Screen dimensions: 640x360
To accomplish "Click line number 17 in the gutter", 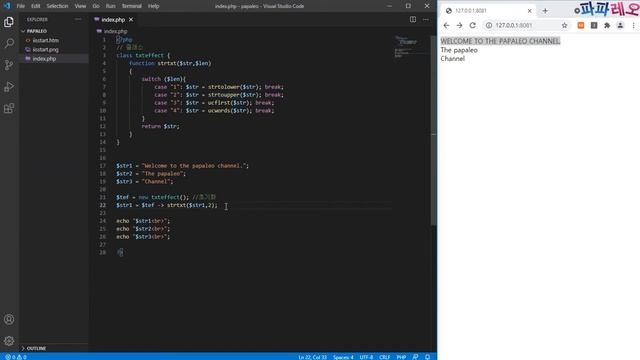I will tap(102, 166).
